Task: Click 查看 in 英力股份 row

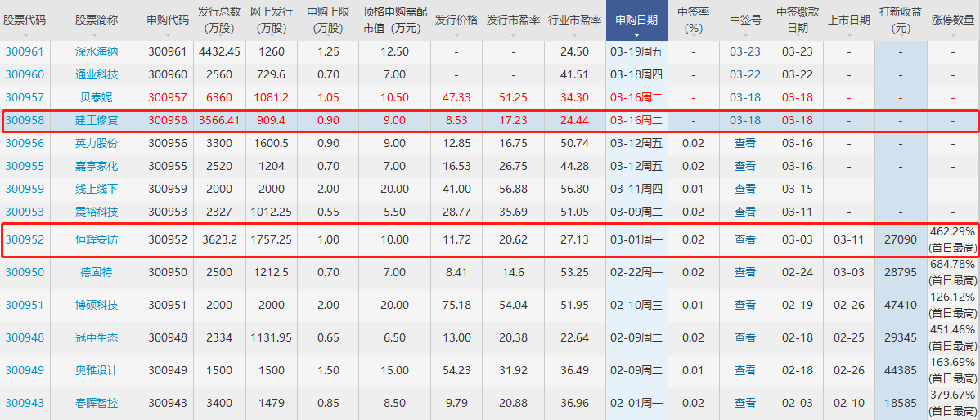Action: pos(745,143)
